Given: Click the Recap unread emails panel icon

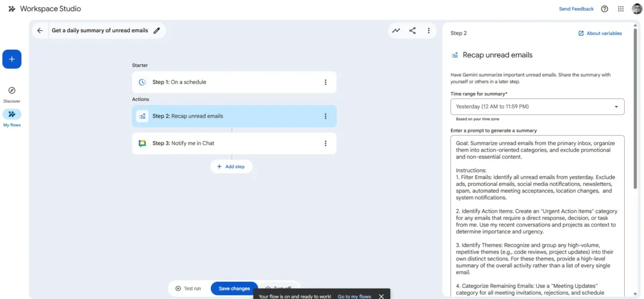Looking at the screenshot, I should (x=455, y=55).
